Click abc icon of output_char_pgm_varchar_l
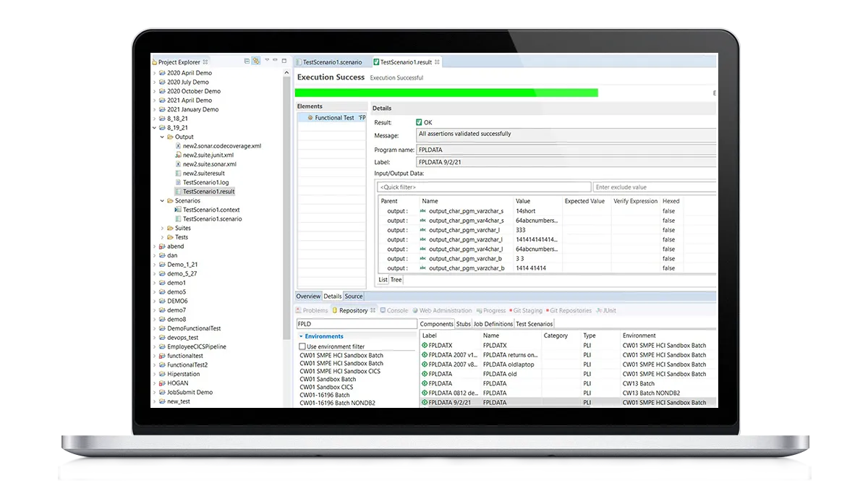The width and height of the screenshot is (868, 499). [423, 230]
